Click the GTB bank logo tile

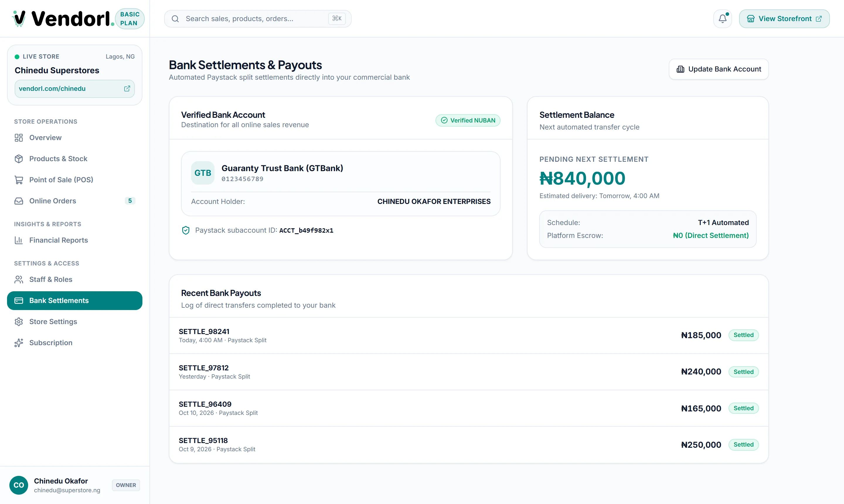203,173
